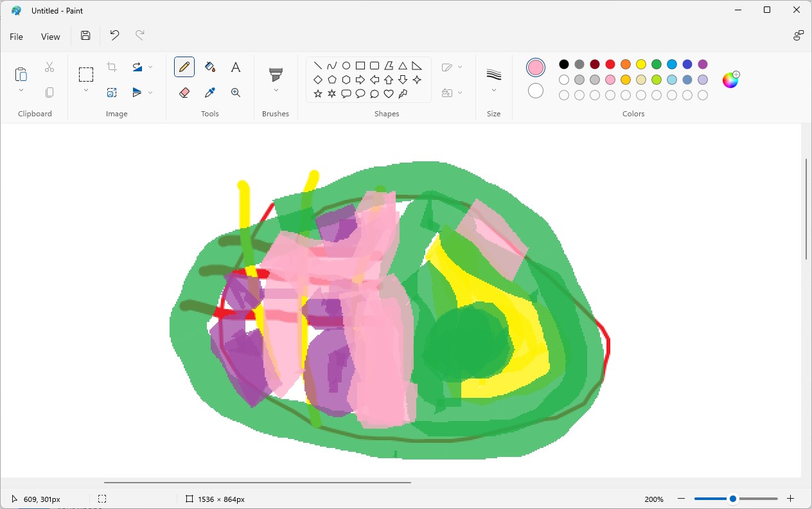Viewport: 812px width, 509px height.
Task: Select the Eraser tool
Action: (x=184, y=92)
